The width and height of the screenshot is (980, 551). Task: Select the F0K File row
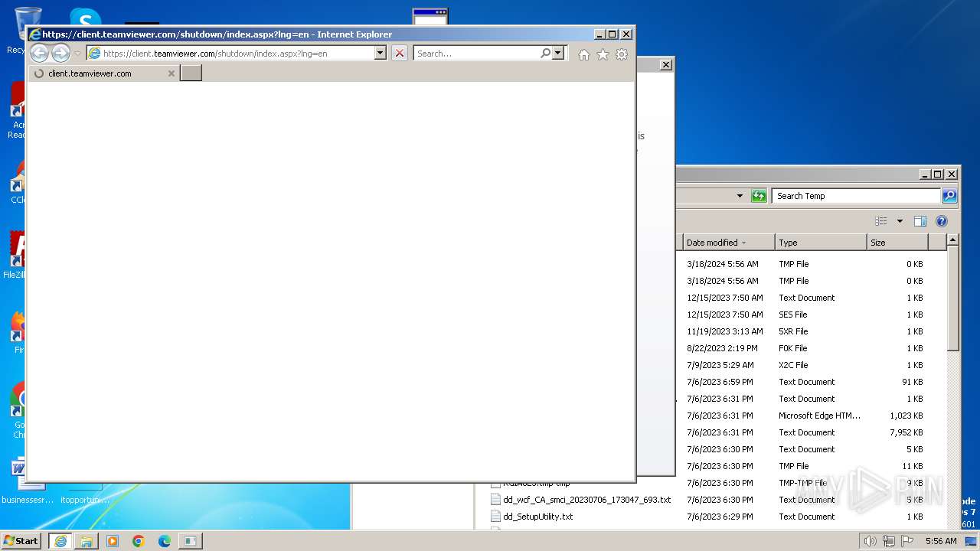(x=804, y=348)
